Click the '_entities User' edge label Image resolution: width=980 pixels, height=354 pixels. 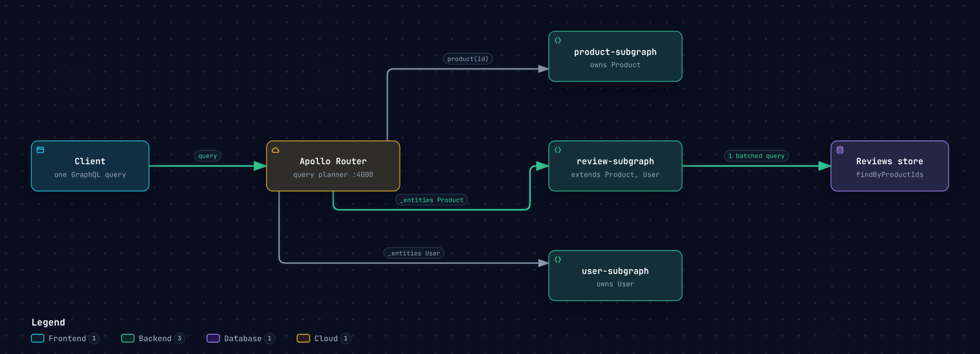tap(414, 253)
